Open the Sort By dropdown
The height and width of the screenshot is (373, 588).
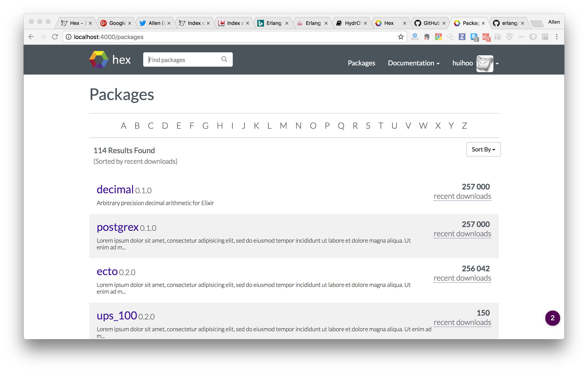coord(483,149)
